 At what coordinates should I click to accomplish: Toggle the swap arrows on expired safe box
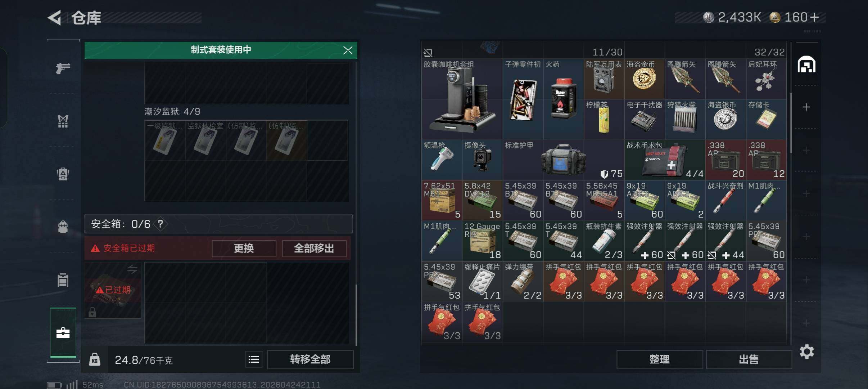click(x=132, y=269)
